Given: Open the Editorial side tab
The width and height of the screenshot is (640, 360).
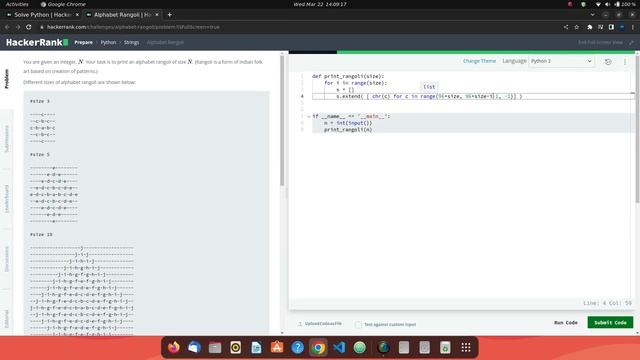Looking at the screenshot, I should click(7, 318).
